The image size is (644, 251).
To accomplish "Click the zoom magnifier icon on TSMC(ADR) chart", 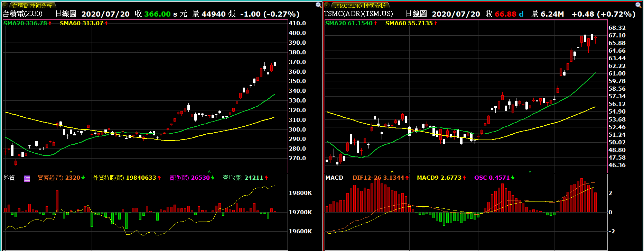I will (x=638, y=5).
